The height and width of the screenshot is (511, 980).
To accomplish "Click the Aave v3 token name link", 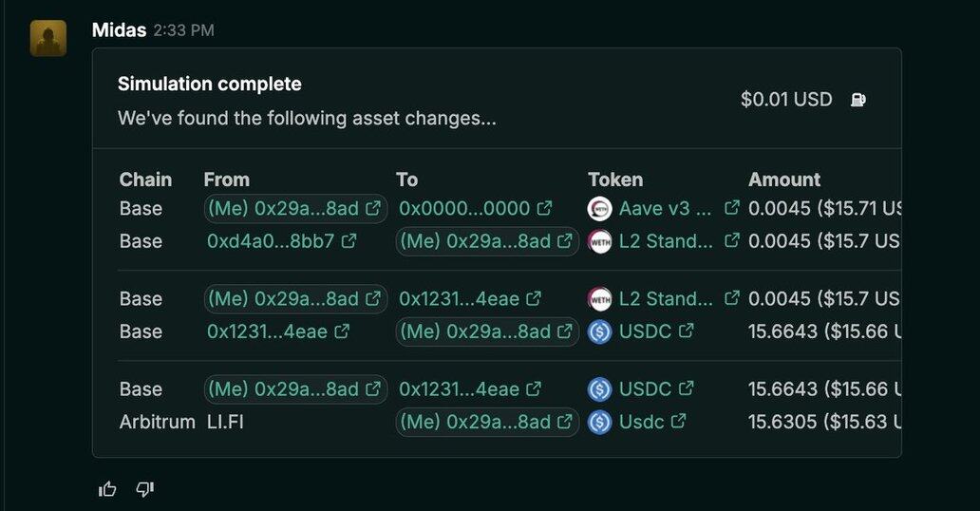I will pos(665,209).
